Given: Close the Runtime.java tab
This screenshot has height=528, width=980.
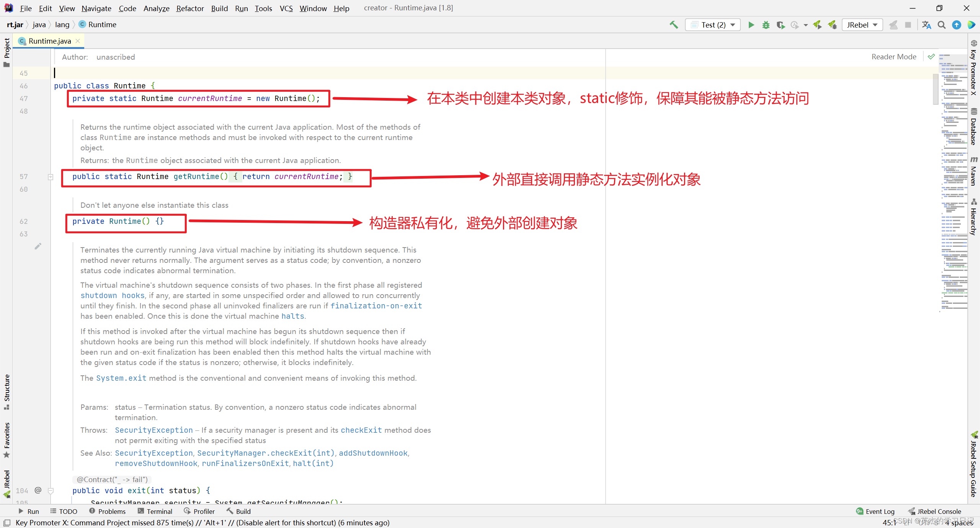Looking at the screenshot, I should 78,41.
